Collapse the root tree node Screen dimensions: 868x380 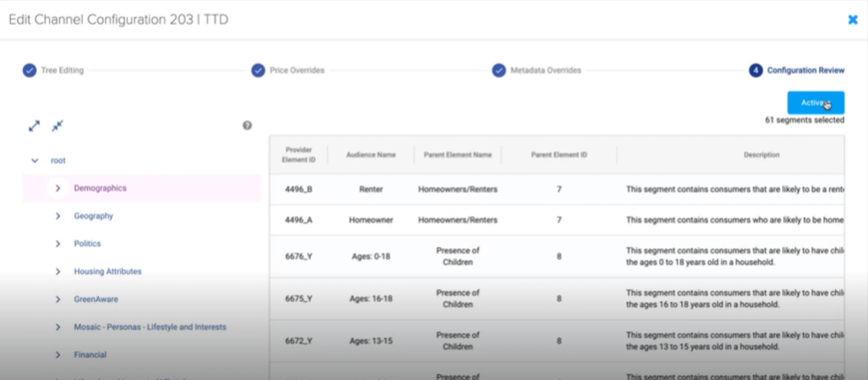(35, 161)
